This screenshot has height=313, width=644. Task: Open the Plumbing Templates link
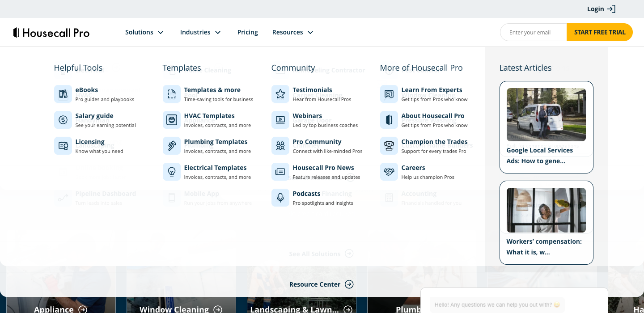coord(216,142)
